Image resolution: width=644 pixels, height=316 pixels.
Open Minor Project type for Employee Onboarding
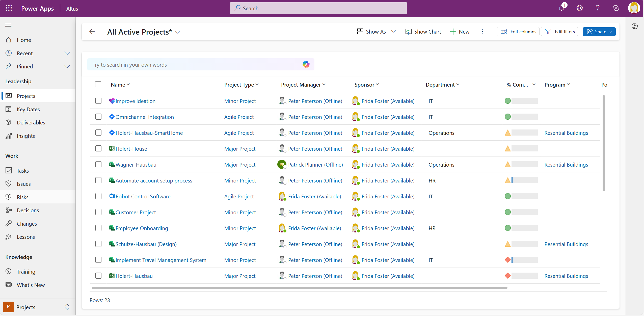(x=240, y=228)
